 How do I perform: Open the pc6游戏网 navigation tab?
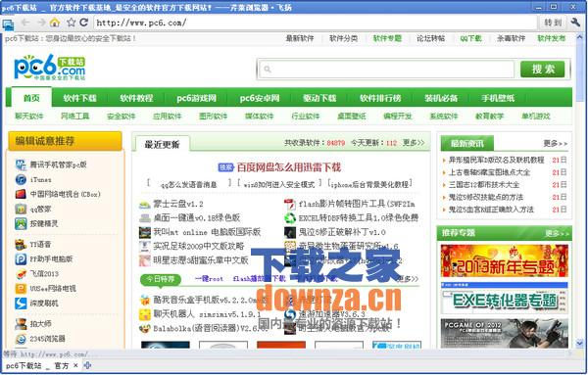click(197, 98)
